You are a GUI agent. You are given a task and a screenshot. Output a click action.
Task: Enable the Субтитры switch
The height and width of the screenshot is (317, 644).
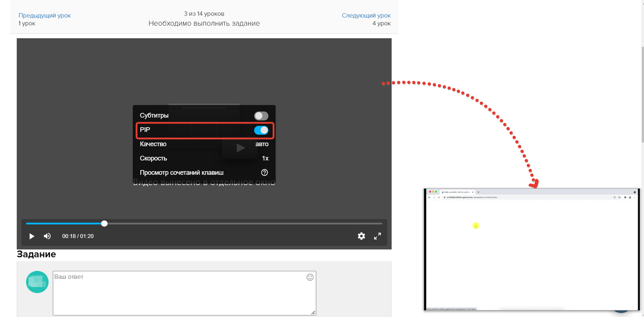click(x=261, y=116)
